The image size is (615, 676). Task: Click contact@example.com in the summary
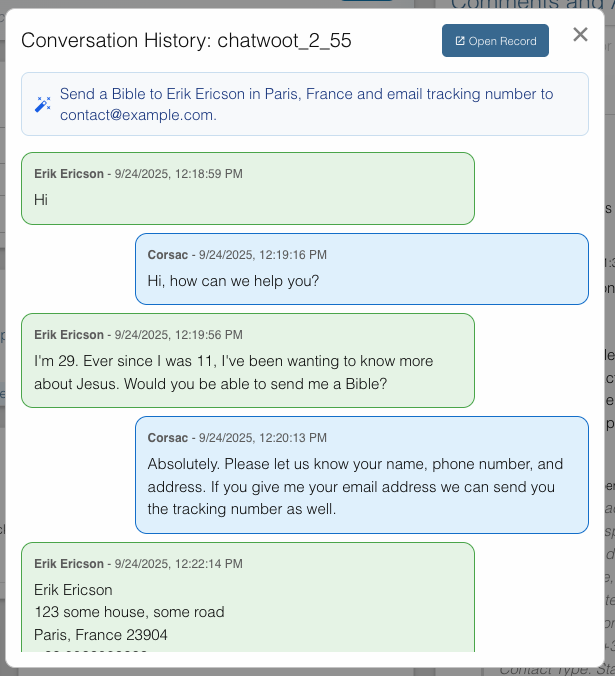click(137, 115)
